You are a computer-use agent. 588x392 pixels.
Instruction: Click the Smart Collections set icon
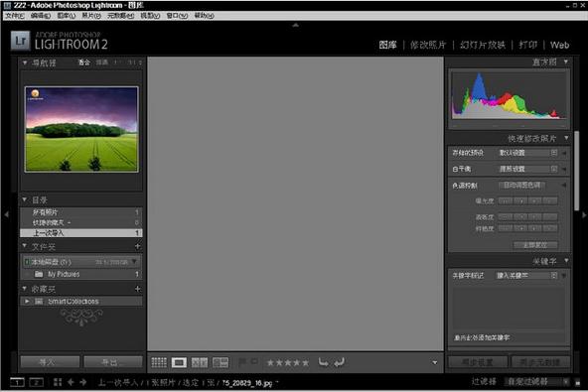[x=39, y=301]
